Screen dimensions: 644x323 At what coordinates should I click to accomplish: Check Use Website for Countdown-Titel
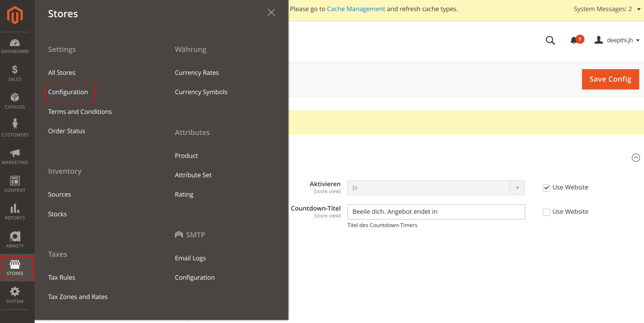click(x=546, y=212)
